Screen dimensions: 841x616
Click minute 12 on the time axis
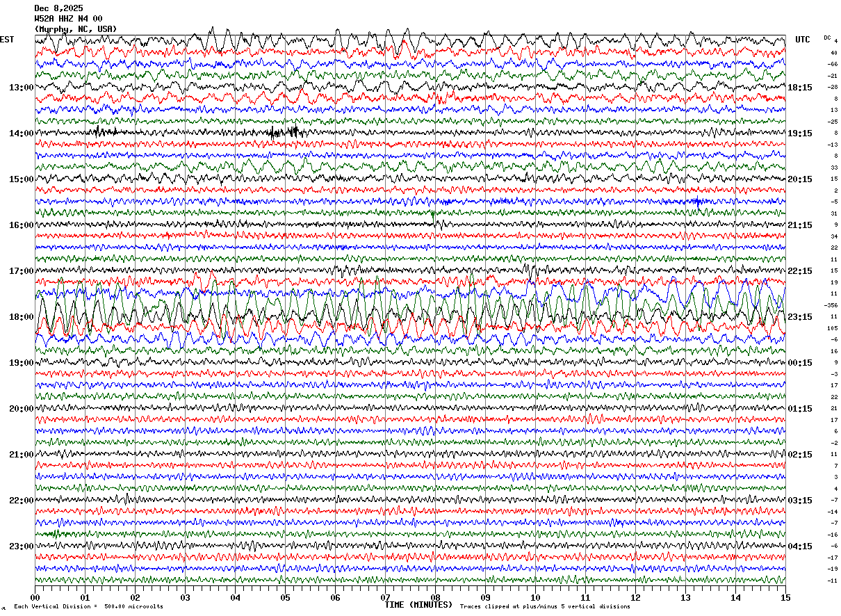(635, 597)
